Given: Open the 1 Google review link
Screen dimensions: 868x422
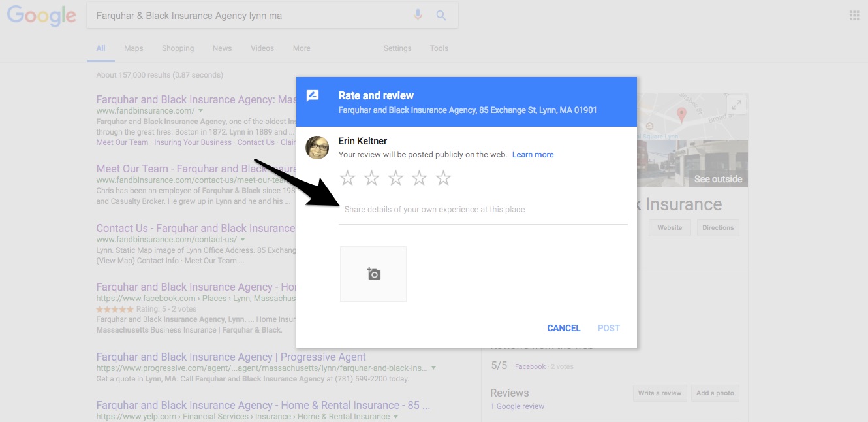Looking at the screenshot, I should (x=518, y=406).
